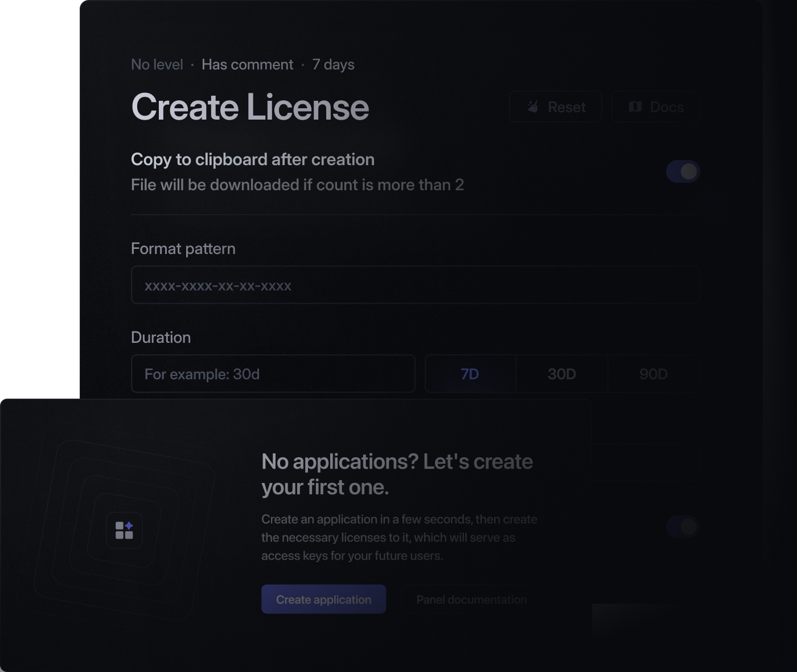Disable Copy to clipboard after creation toggle

tap(683, 171)
